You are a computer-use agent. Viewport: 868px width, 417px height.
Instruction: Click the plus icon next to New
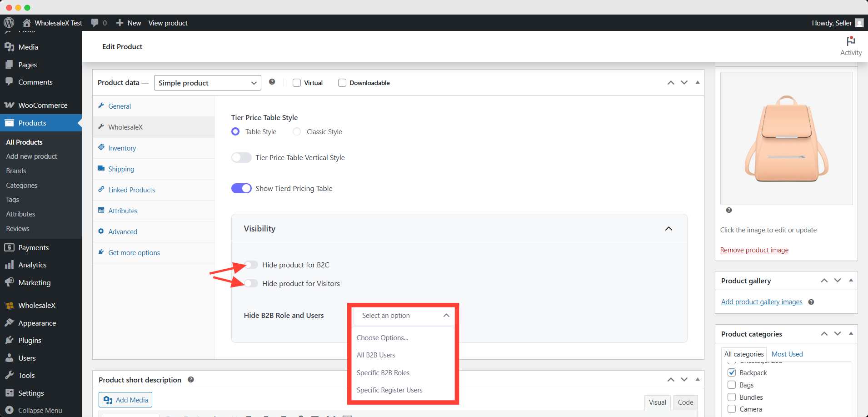(120, 23)
